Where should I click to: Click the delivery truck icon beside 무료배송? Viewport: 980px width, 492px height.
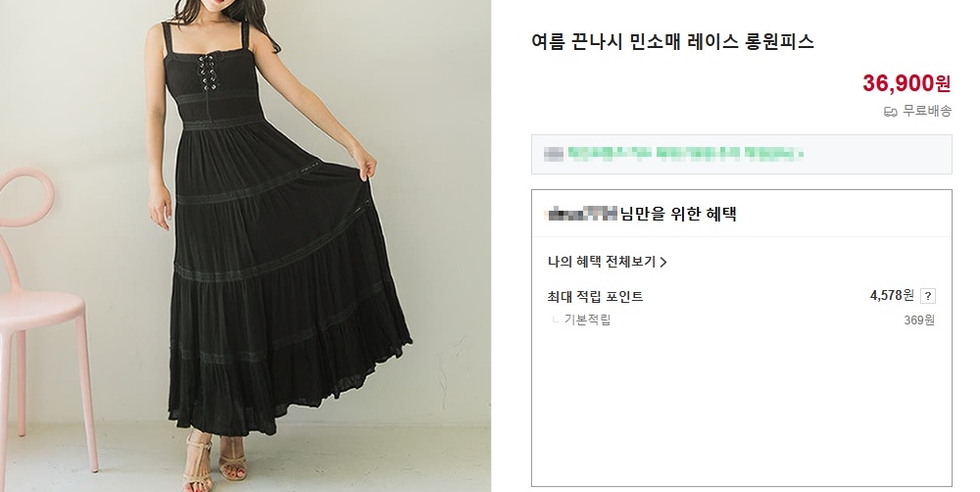[891, 112]
